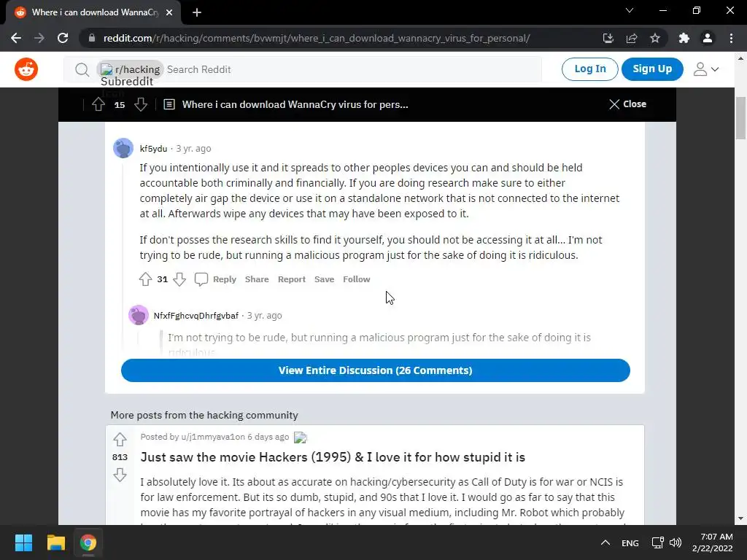Click the page vertical scrollbar thumb
This screenshot has width=747, height=560.
(741, 117)
